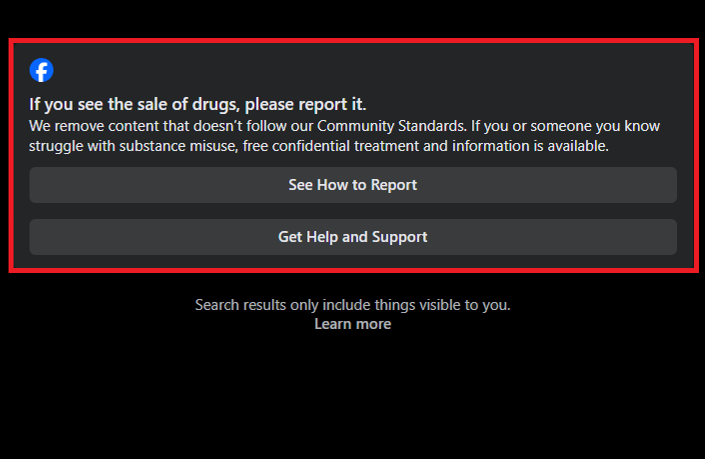Select the search results visibility notice

tap(352, 304)
